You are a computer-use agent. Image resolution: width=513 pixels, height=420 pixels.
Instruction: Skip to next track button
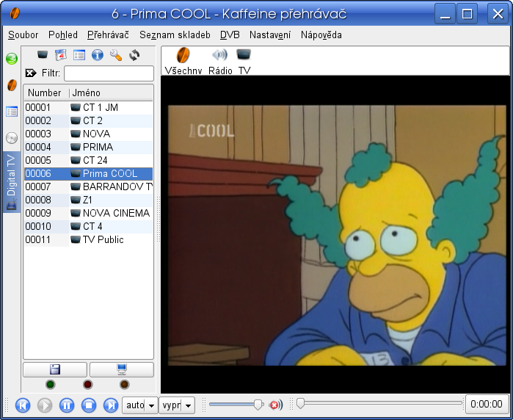pyautogui.click(x=111, y=405)
